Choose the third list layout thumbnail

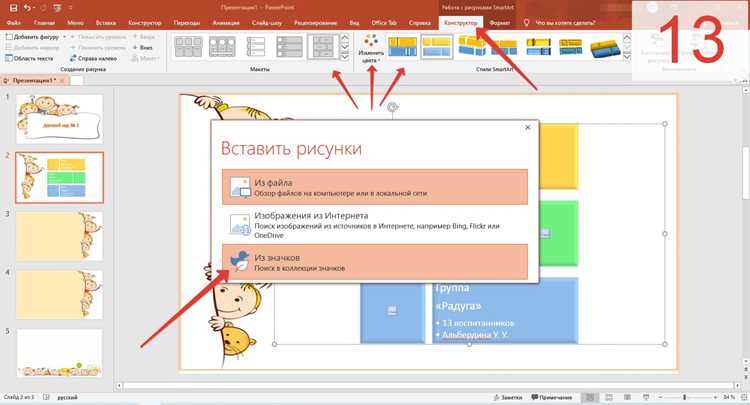(255, 47)
